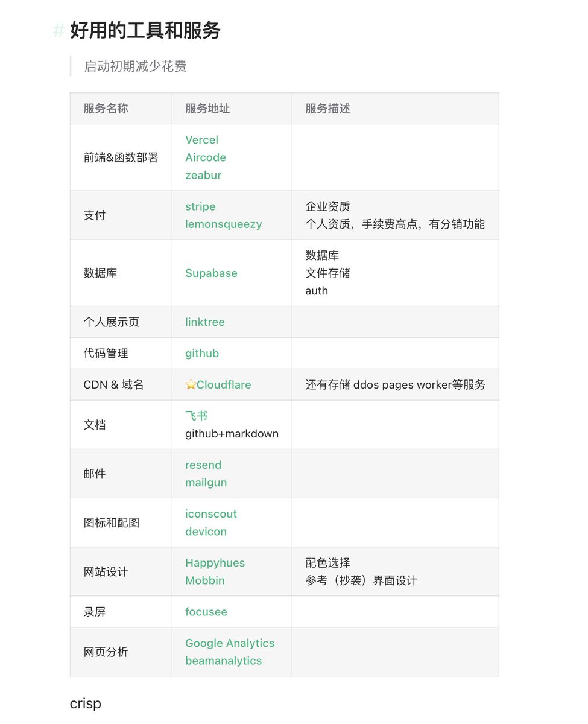Open the Happyhues design link
Viewport: 588px width, 724px height.
215,562
